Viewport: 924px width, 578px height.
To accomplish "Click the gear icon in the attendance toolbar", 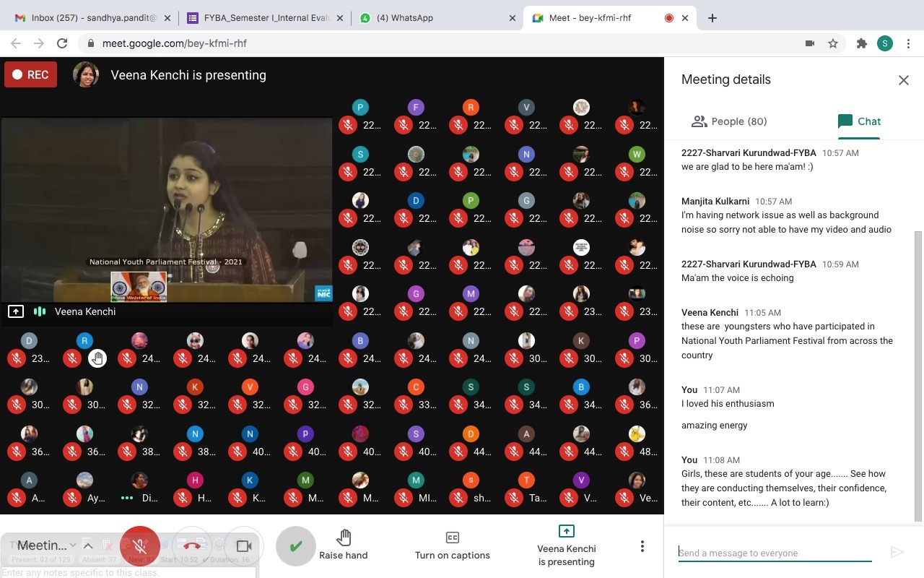I will [x=219, y=543].
